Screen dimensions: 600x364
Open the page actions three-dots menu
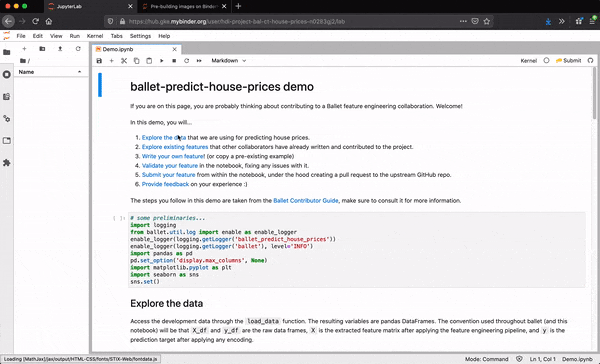(x=463, y=21)
